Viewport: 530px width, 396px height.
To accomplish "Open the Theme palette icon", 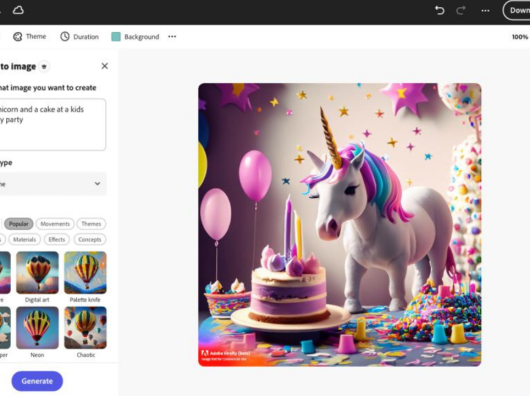I will coord(17,36).
